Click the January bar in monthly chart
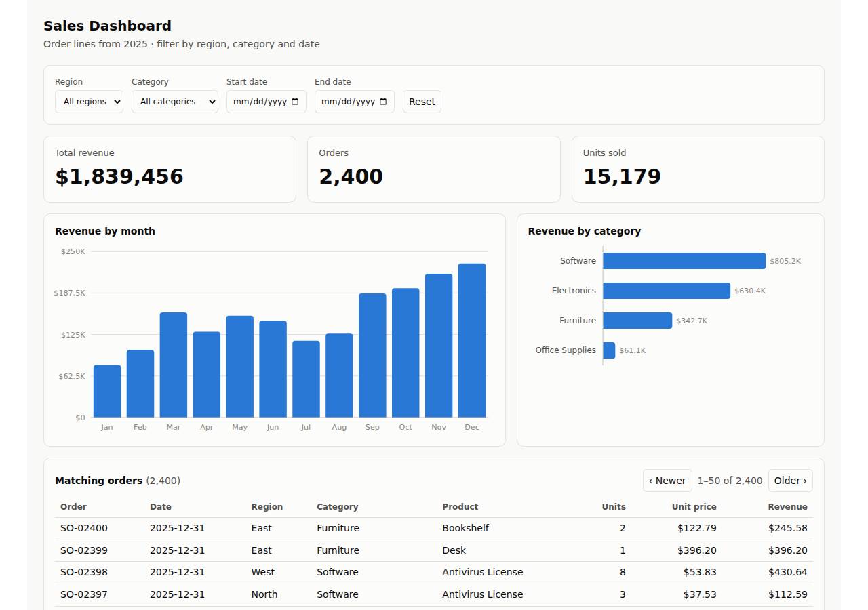Image resolution: width=868 pixels, height=610 pixels. (x=107, y=391)
